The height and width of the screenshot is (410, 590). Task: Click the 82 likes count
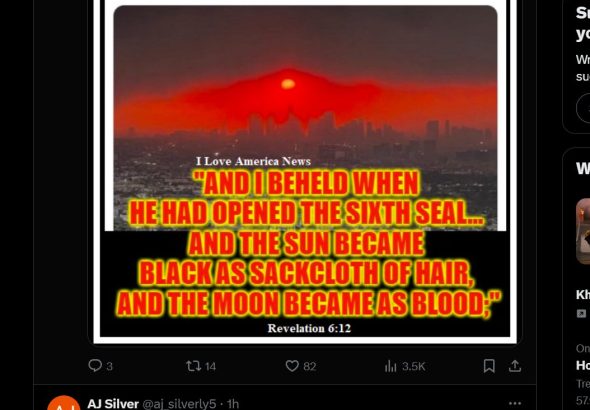pyautogui.click(x=309, y=366)
